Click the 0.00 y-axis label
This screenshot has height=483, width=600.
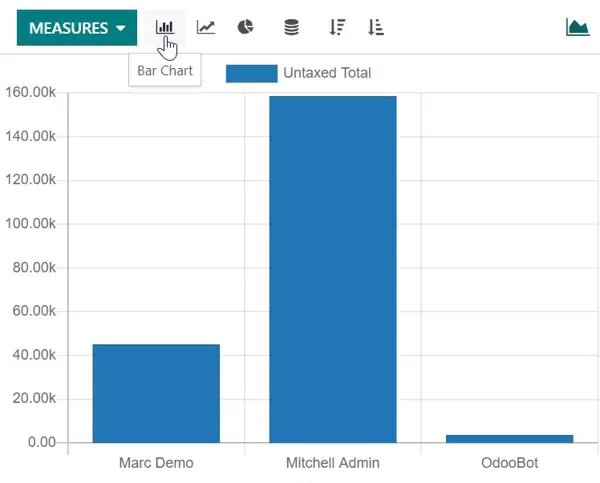pos(40,442)
